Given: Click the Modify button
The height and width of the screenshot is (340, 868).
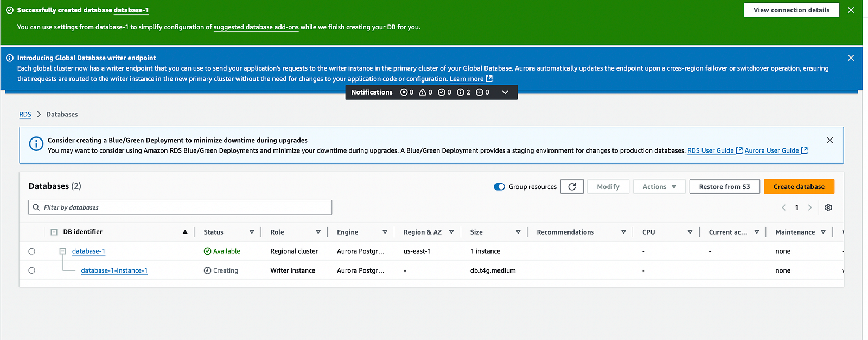Looking at the screenshot, I should tap(608, 187).
